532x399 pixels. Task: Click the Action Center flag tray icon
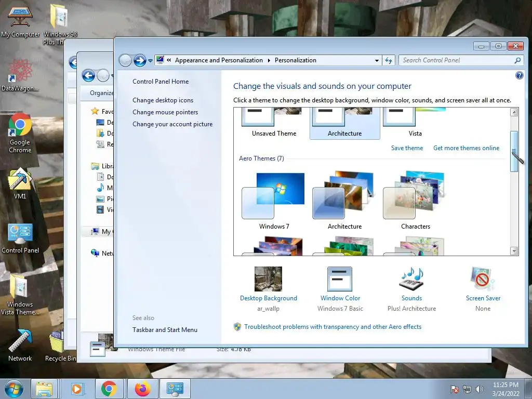[455, 389]
